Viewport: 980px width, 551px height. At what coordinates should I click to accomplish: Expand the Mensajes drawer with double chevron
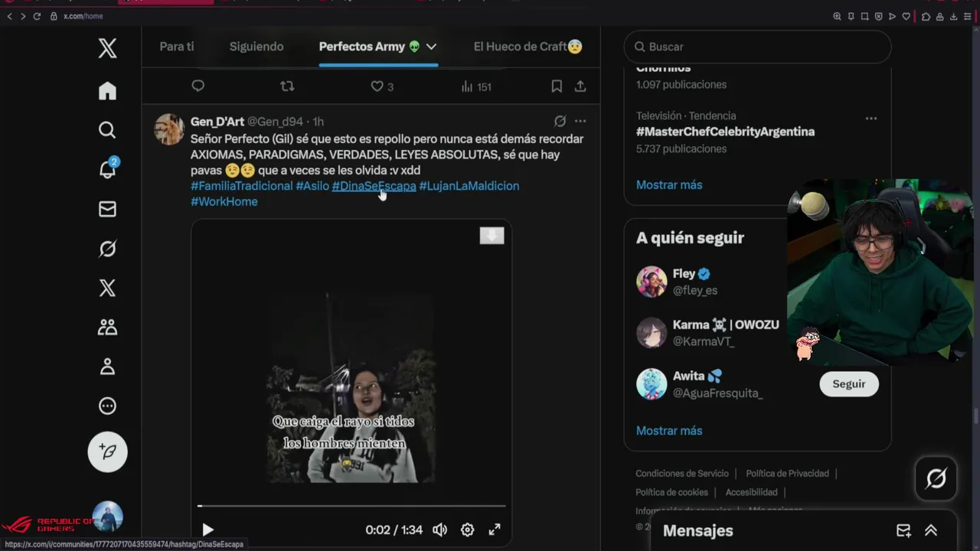[931, 530]
